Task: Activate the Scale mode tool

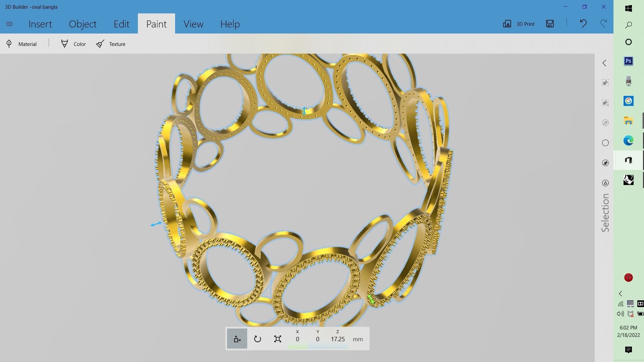Action: pos(277,339)
